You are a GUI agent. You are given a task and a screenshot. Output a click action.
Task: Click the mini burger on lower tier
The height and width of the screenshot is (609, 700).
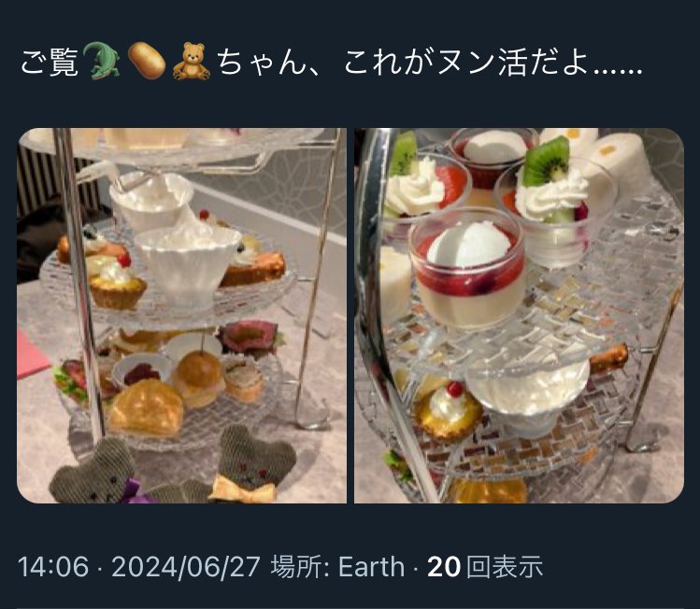pyautogui.click(x=198, y=379)
